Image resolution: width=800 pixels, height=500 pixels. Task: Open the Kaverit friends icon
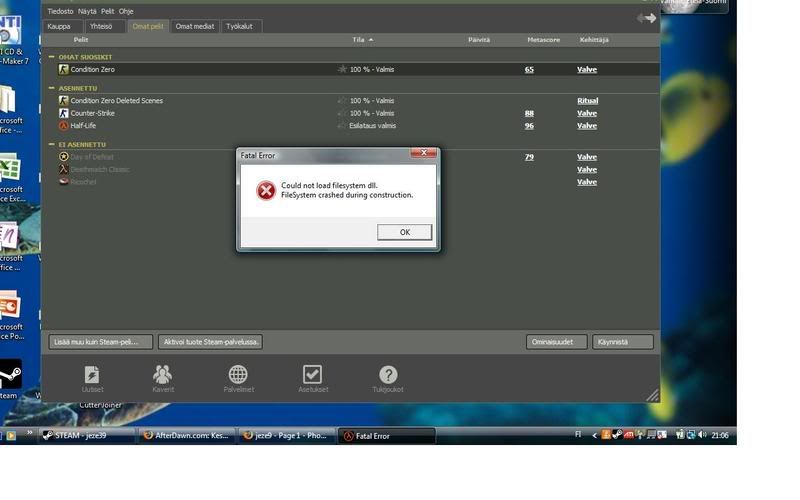click(162, 375)
